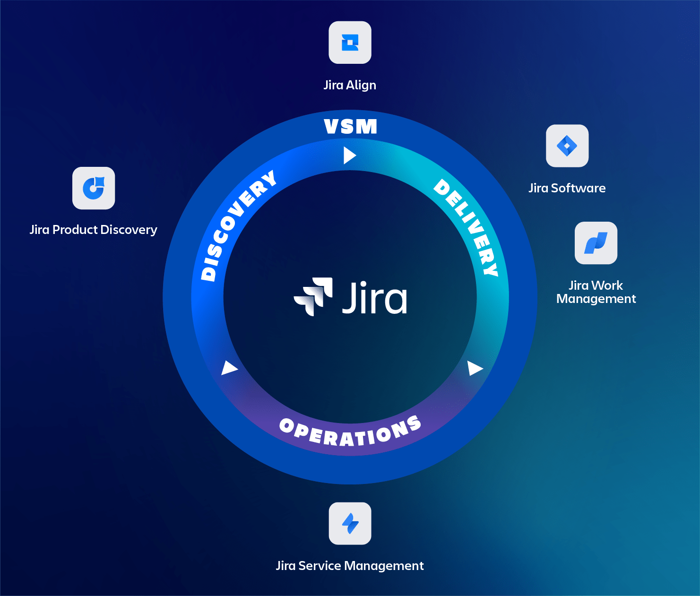Click the central Jira logo
The image size is (700, 596).
pyautogui.click(x=350, y=298)
